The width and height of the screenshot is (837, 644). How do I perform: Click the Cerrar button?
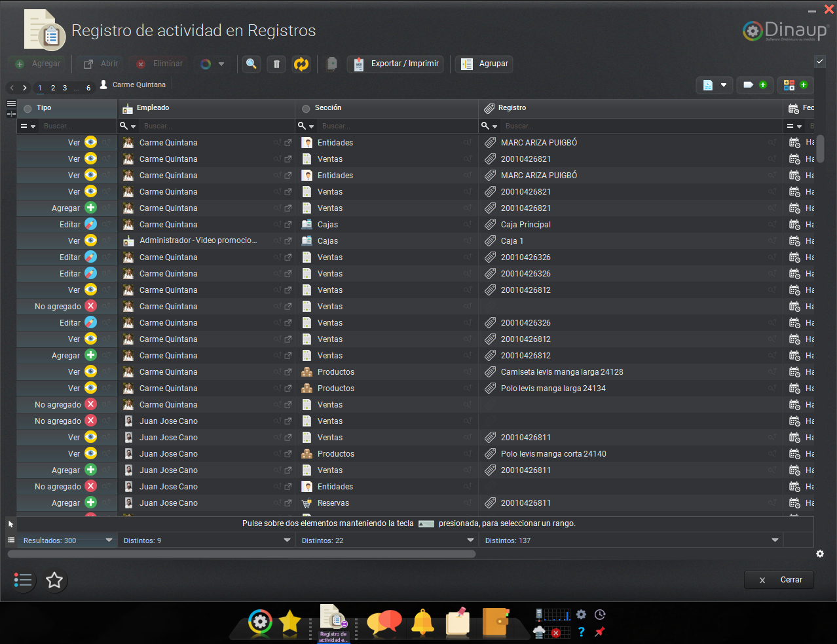(779, 580)
